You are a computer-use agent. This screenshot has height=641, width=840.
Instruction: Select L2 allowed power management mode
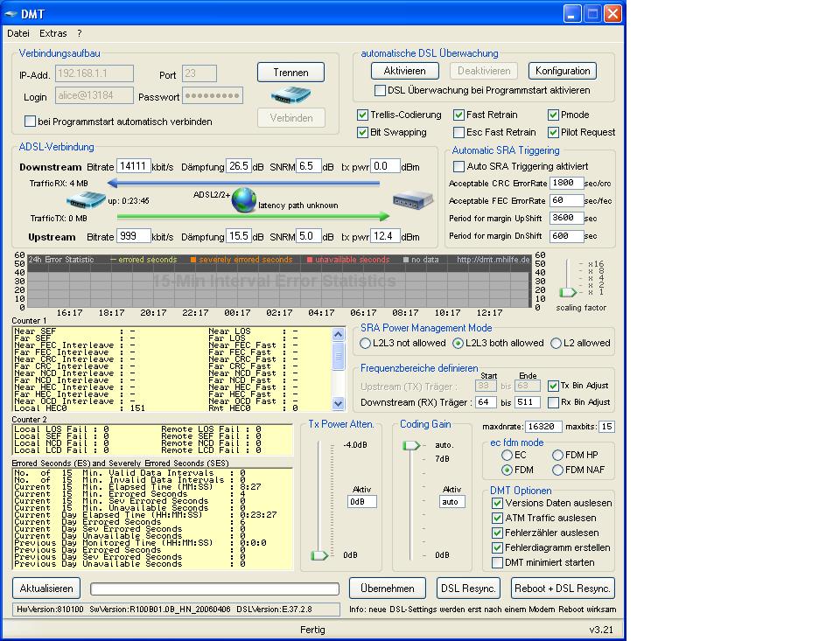point(556,344)
